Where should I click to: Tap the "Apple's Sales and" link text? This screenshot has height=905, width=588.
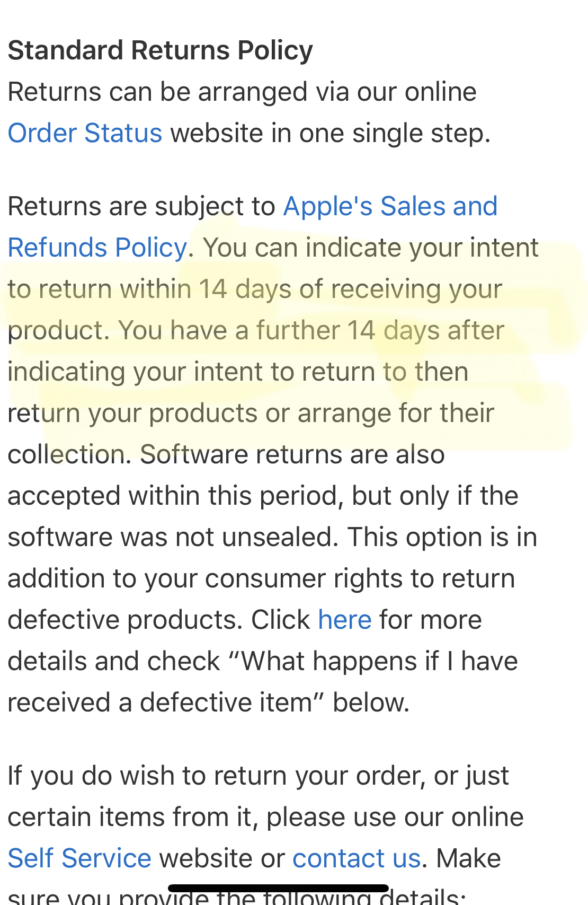[390, 206]
